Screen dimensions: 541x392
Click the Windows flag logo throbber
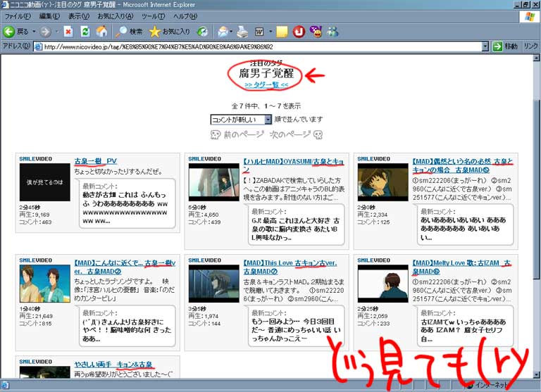pos(530,17)
